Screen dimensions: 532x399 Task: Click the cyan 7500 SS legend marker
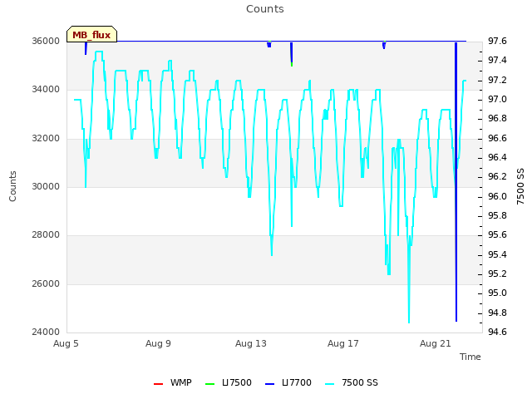click(x=330, y=384)
